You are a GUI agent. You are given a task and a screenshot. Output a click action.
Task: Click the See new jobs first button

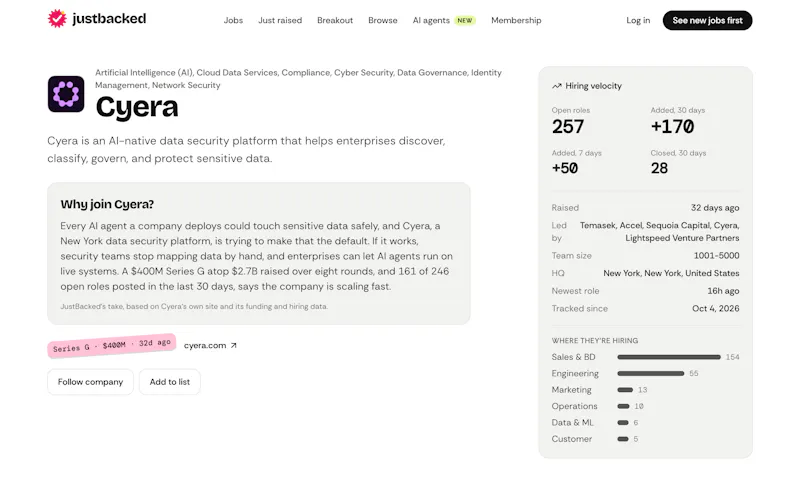tap(707, 20)
